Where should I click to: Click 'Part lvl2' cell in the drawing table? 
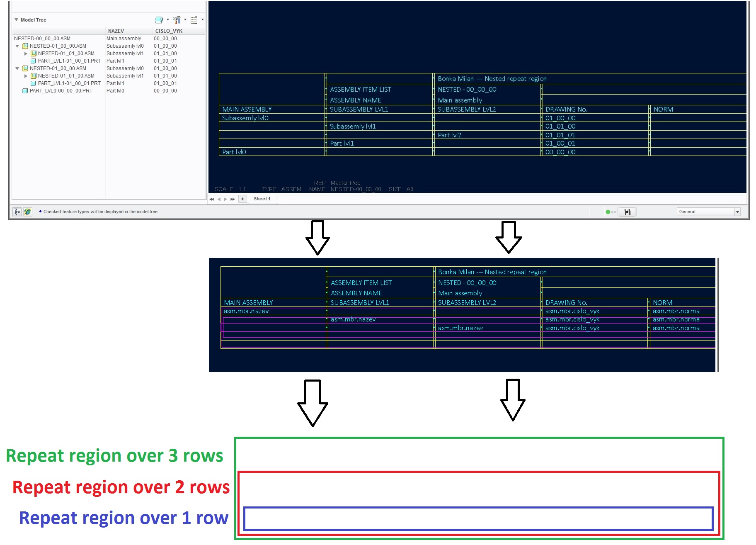[449, 135]
